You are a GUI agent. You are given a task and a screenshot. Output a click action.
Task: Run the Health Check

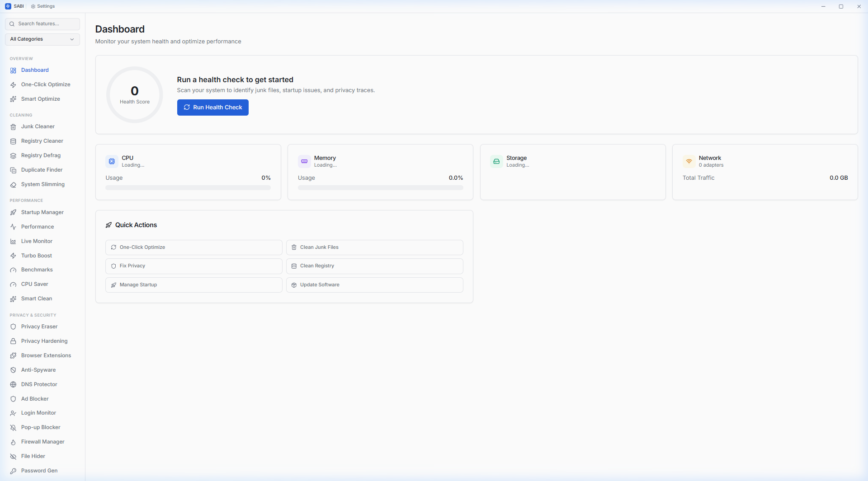pos(212,107)
